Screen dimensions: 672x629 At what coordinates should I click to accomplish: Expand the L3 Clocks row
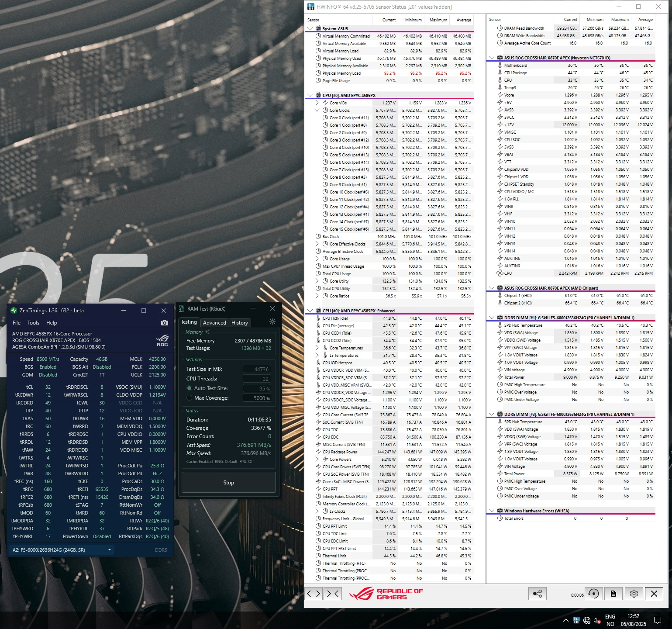tap(317, 511)
